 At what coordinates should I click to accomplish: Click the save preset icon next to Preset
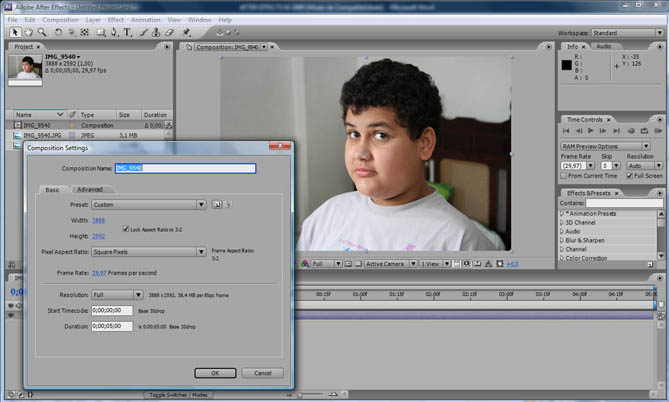coord(215,204)
